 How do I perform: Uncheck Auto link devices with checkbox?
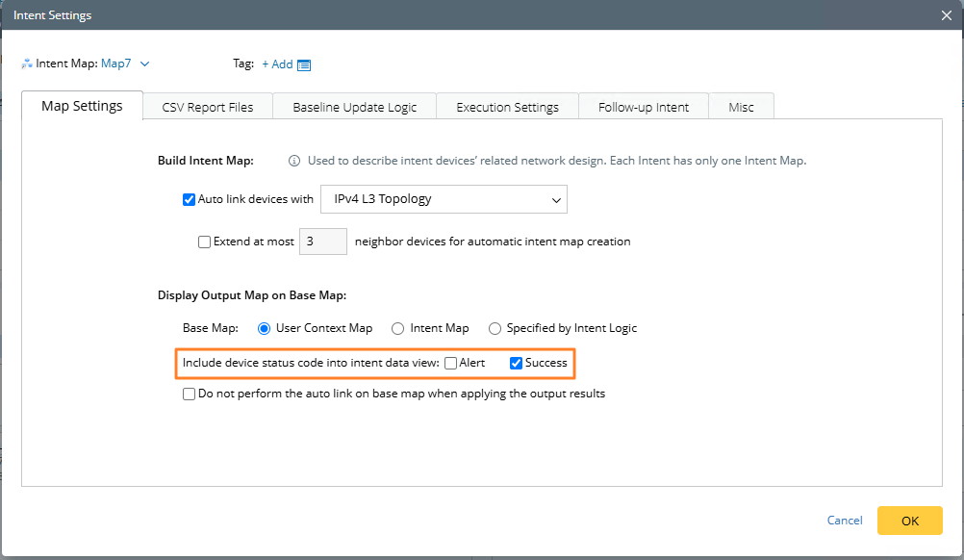[x=189, y=200]
